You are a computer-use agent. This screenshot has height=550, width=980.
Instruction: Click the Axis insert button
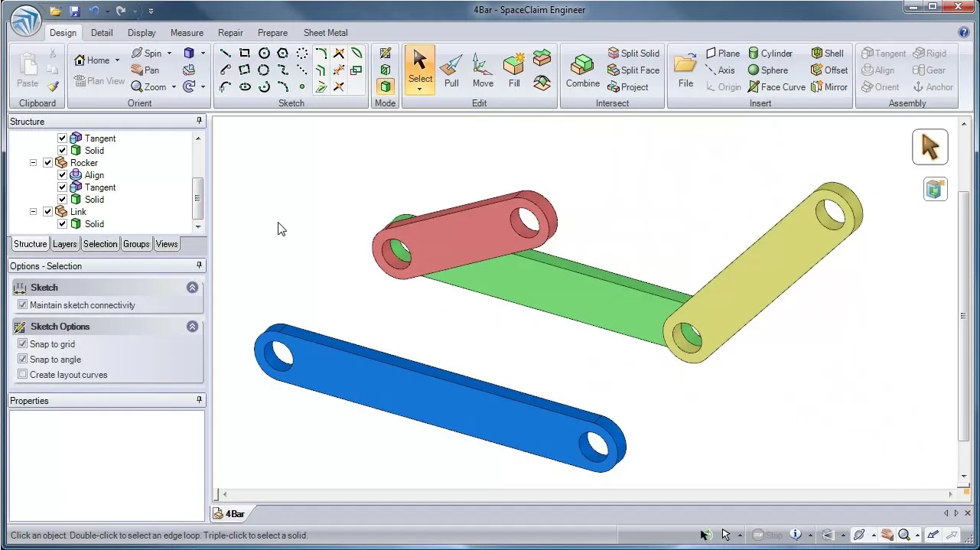pos(720,70)
